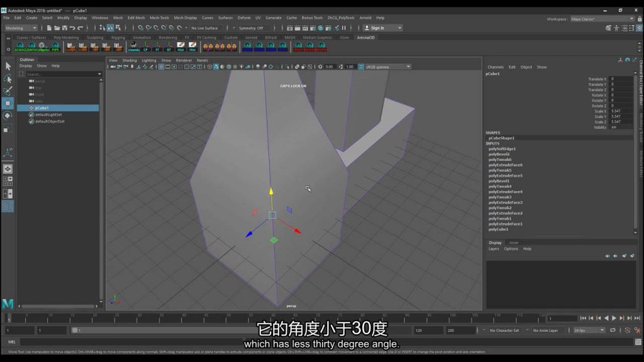Click the Save Scene icon
The width and height of the screenshot is (644, 362).
[x=65, y=28]
